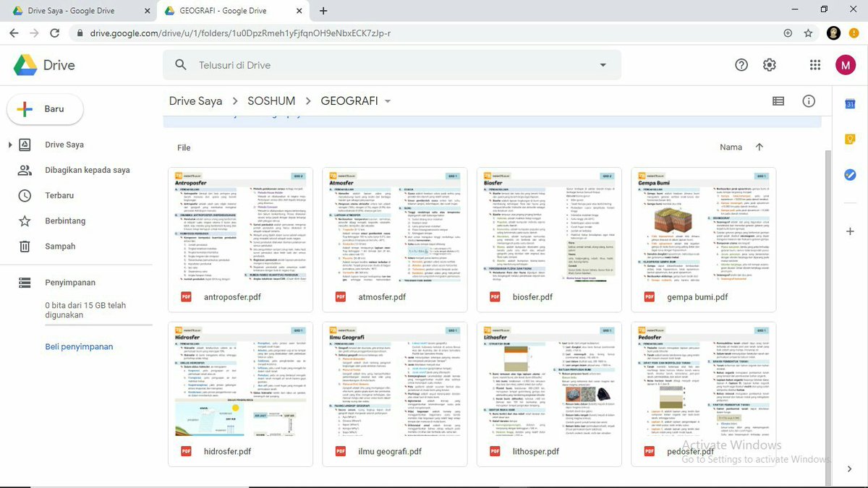Go to Drive Saya breadcrumb
The image size is (868, 488).
(x=195, y=101)
